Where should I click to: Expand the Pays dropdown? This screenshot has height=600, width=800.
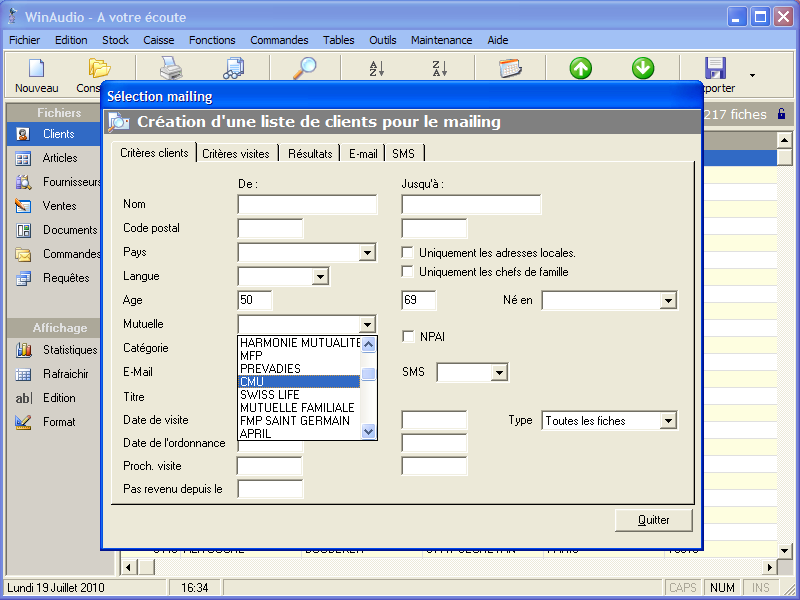tap(367, 253)
